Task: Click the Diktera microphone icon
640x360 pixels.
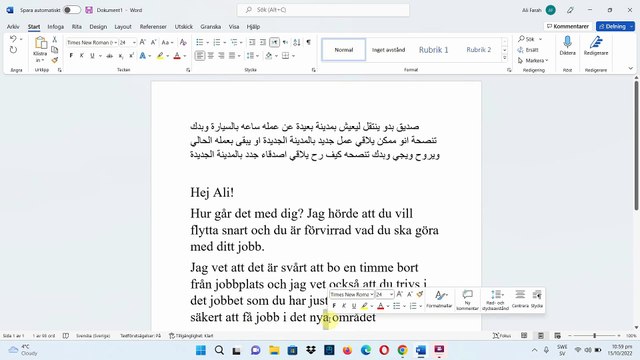Action: 567,46
